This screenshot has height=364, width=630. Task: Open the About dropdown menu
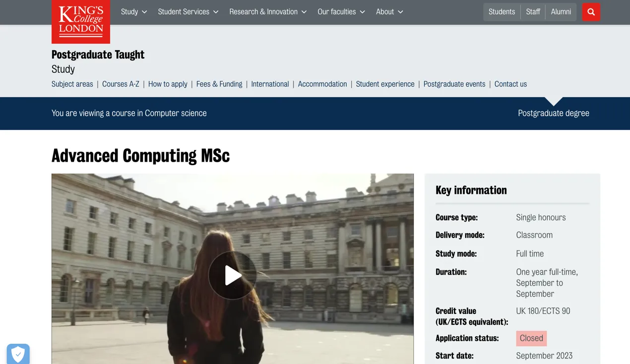389,12
